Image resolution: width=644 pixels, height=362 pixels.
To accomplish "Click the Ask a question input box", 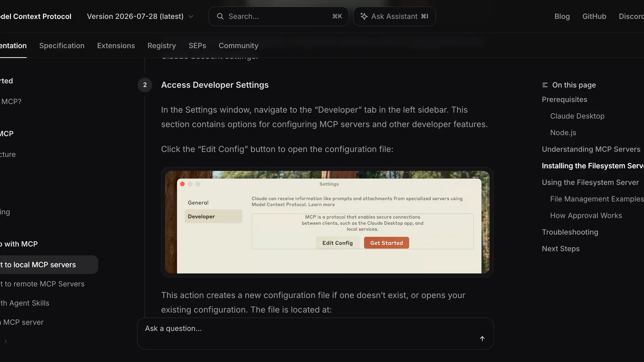I will 316,333.
